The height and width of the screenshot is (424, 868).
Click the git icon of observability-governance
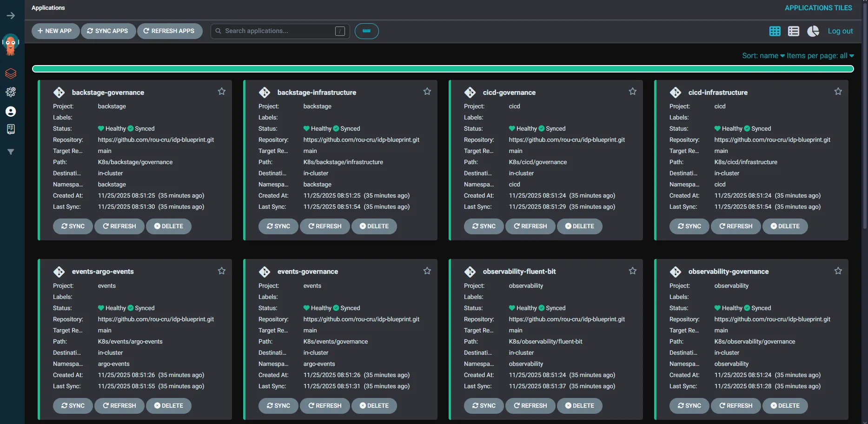tap(676, 272)
